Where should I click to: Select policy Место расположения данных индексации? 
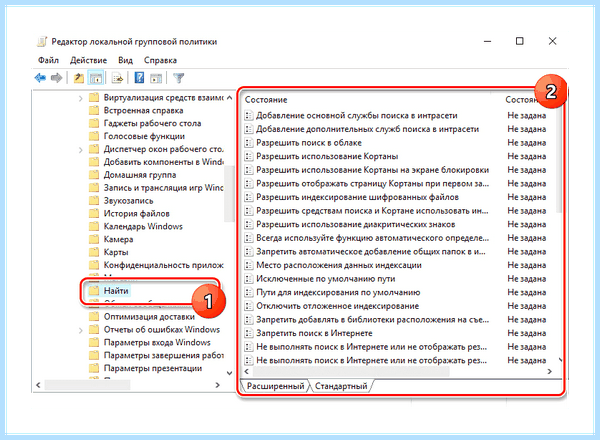(x=339, y=265)
